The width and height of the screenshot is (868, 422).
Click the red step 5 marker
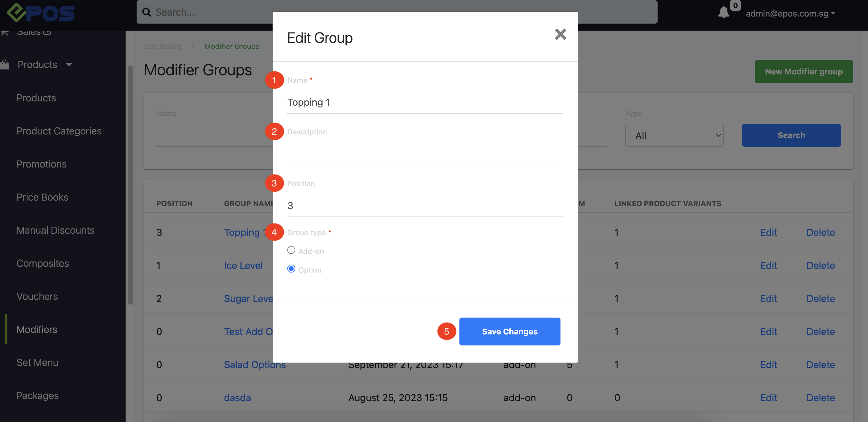pyautogui.click(x=446, y=331)
